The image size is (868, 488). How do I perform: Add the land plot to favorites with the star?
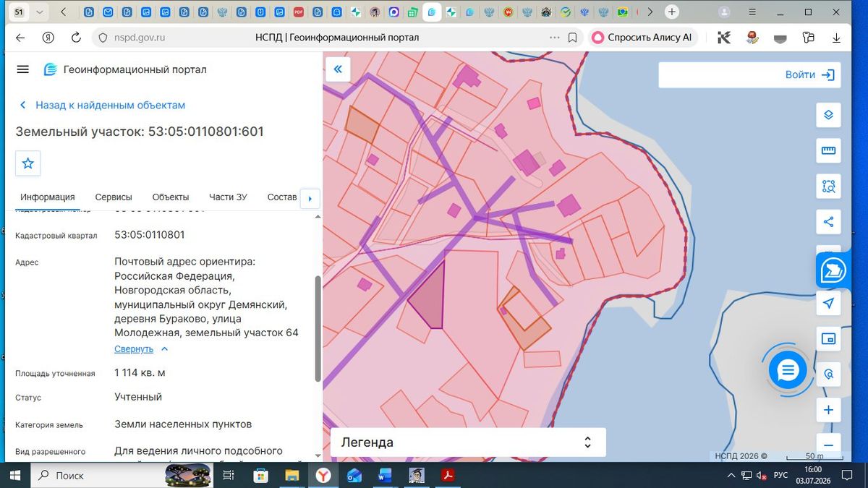[28, 163]
